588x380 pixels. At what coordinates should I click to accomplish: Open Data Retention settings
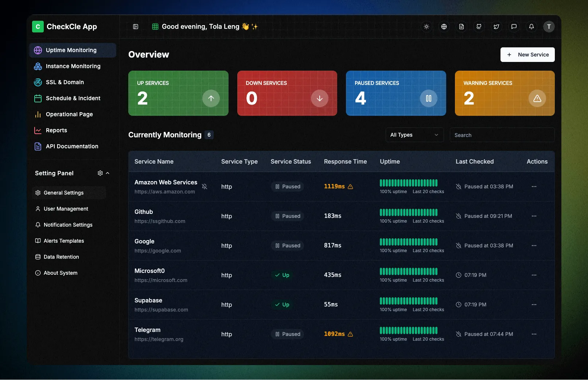click(x=69, y=257)
